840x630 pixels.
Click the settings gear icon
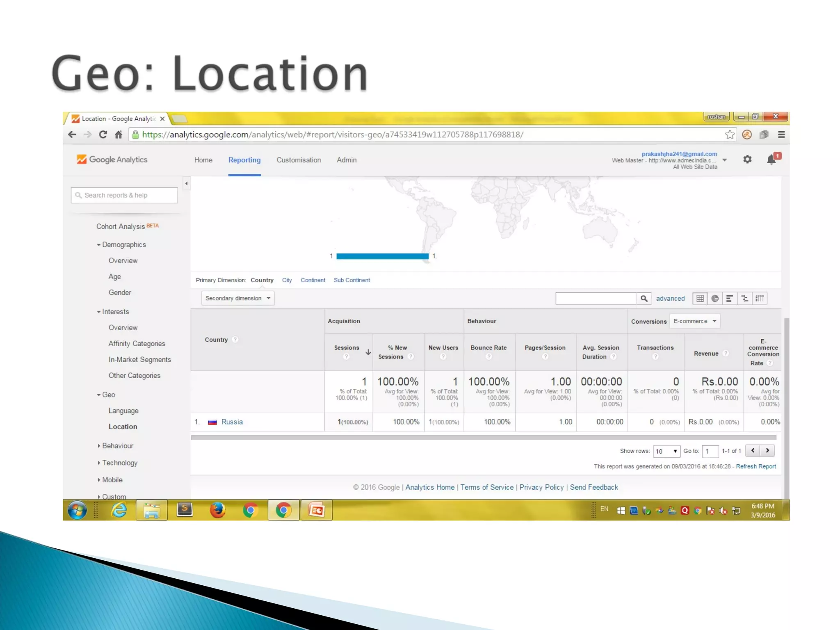point(747,159)
